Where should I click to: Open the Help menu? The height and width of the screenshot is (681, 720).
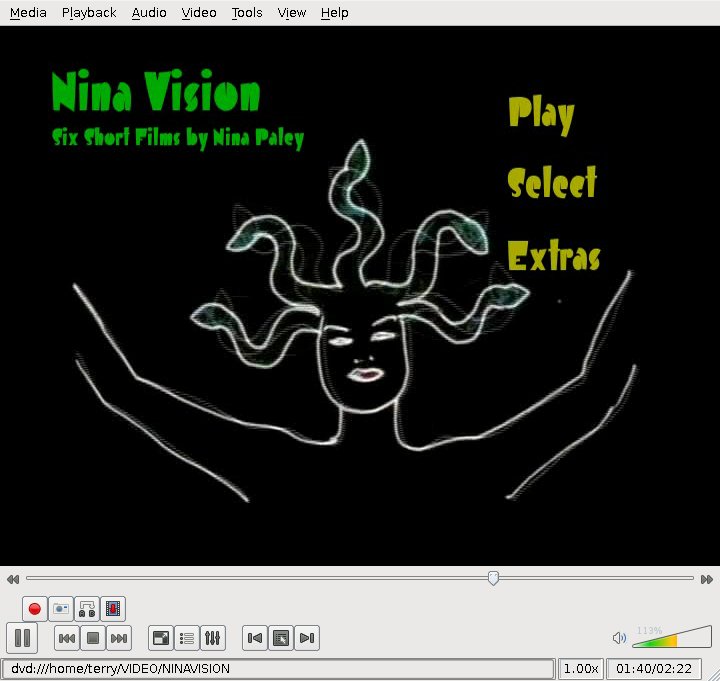click(335, 13)
